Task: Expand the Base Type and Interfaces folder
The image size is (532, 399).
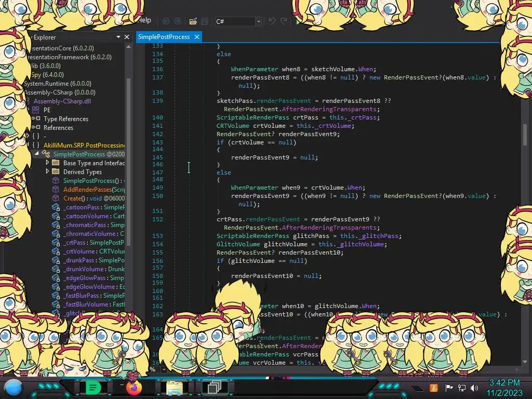Action: pyautogui.click(x=47, y=163)
